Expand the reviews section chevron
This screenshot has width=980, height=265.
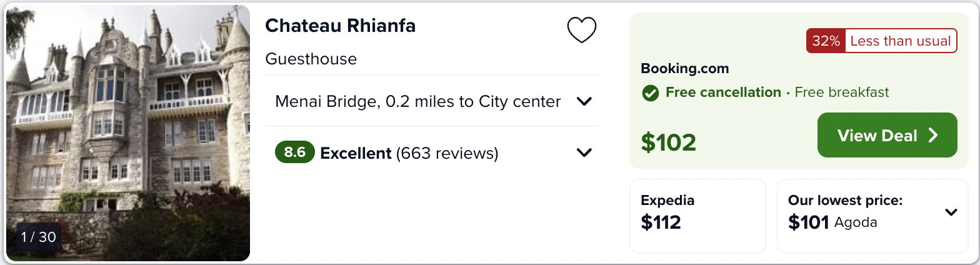(584, 152)
